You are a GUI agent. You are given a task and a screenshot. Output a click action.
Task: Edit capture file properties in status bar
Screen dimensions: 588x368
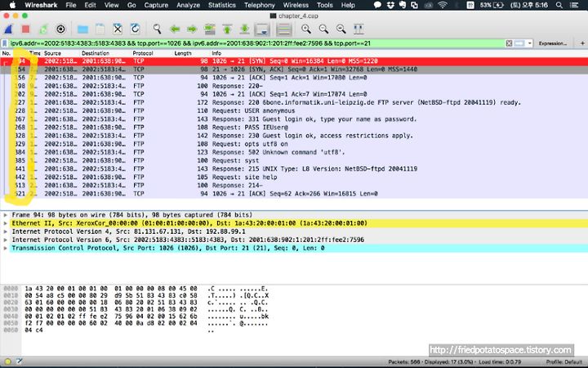click(x=19, y=362)
